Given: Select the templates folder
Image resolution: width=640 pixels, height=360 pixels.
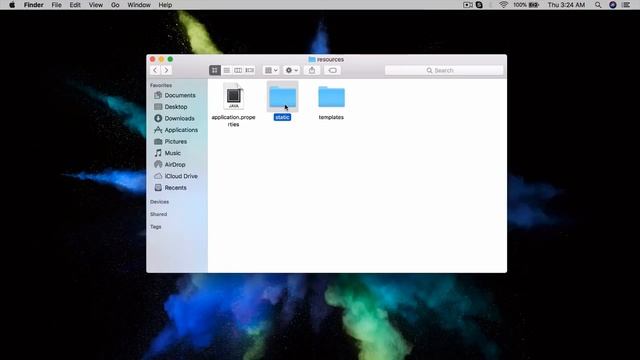Looking at the screenshot, I should coord(331,97).
